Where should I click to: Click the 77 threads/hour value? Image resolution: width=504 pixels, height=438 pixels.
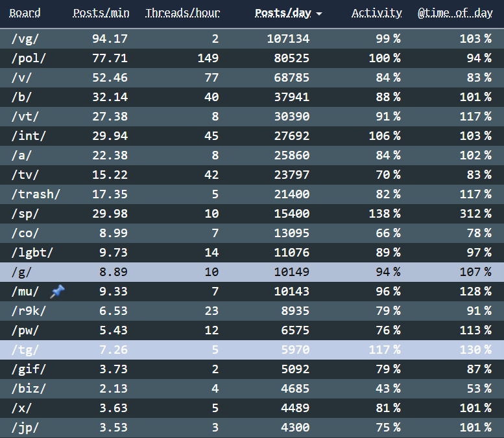pyautogui.click(x=212, y=78)
